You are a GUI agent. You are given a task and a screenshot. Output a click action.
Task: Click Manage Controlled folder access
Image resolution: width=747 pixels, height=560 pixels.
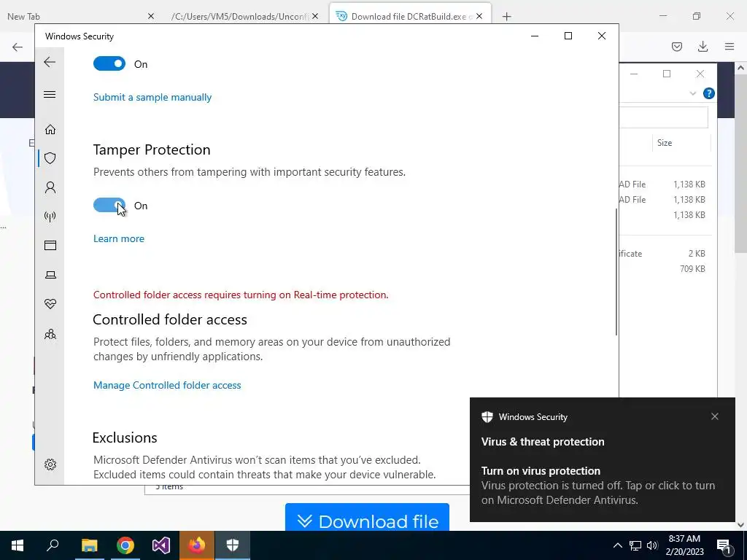167,385
